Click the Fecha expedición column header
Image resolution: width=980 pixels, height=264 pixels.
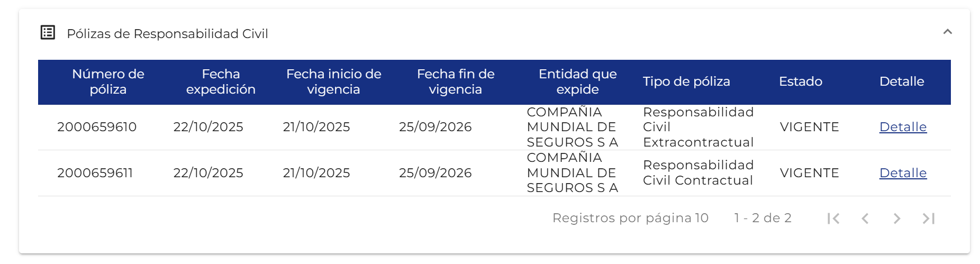click(221, 81)
